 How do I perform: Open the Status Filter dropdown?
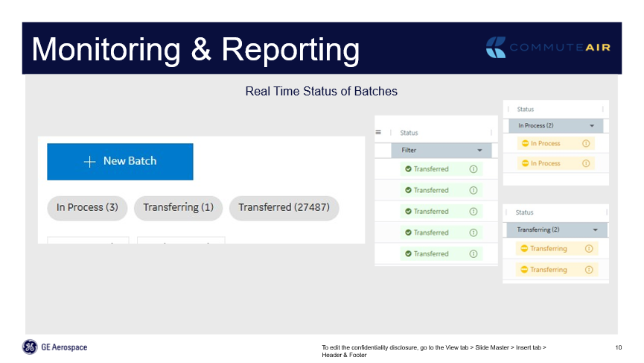[441, 150]
